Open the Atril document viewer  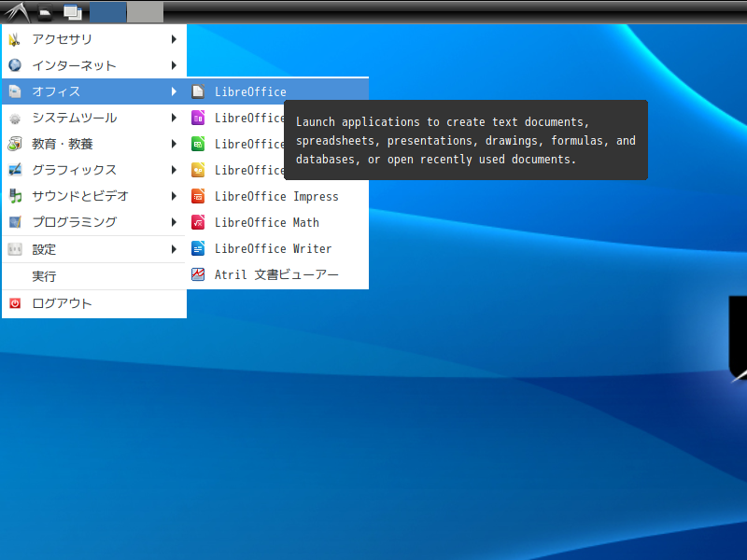(x=275, y=274)
